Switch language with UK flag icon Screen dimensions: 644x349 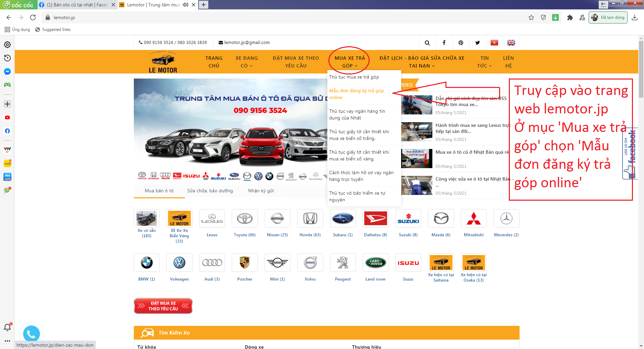click(511, 43)
